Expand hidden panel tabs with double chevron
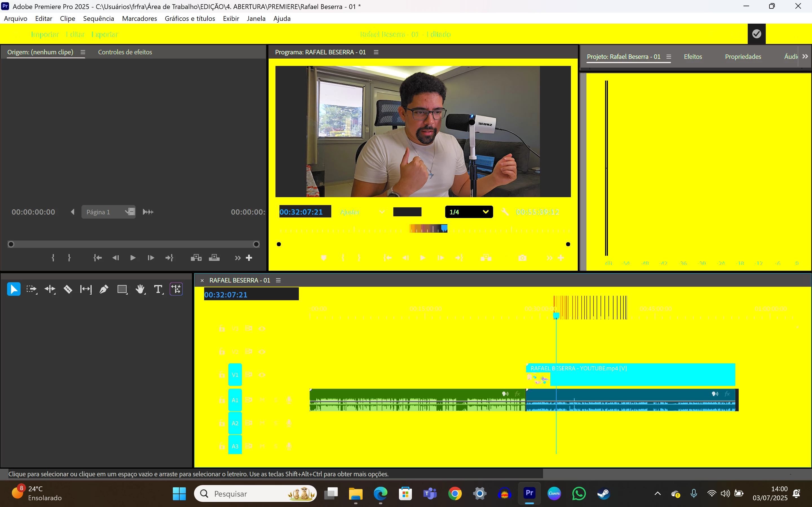The height and width of the screenshot is (507, 812). click(x=805, y=56)
